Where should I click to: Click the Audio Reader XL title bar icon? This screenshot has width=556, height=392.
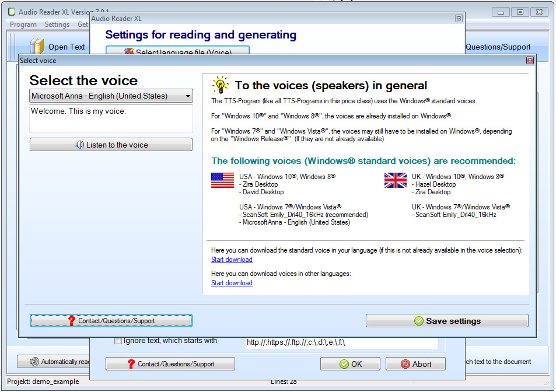[12, 12]
